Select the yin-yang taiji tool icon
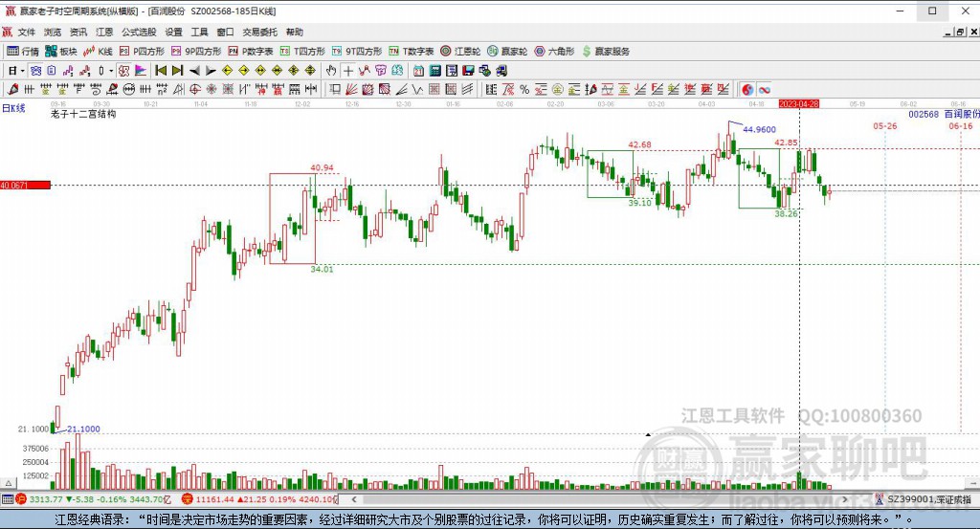Screen dimensions: 980x529 [747, 89]
